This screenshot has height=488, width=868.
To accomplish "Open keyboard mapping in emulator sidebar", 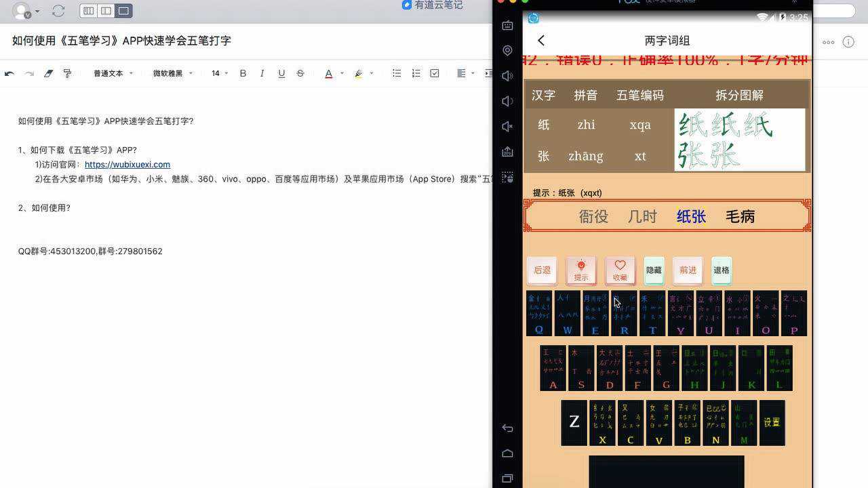I will coord(507,26).
